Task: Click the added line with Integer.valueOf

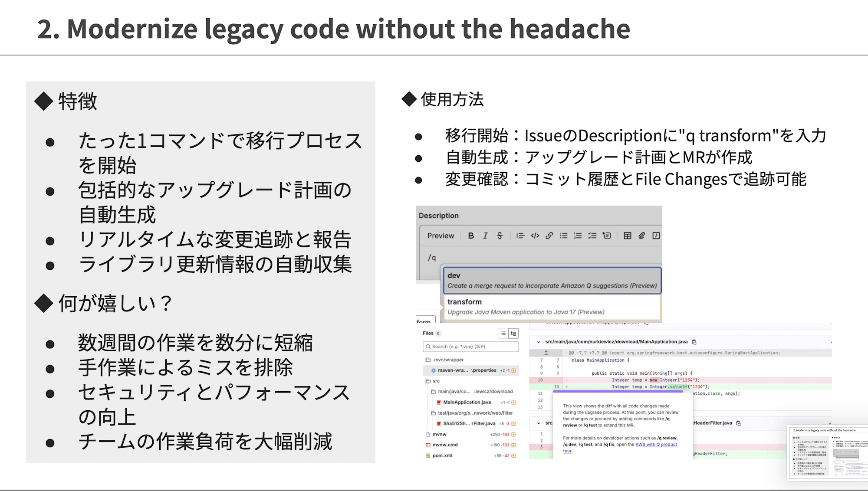Action: coord(680,387)
